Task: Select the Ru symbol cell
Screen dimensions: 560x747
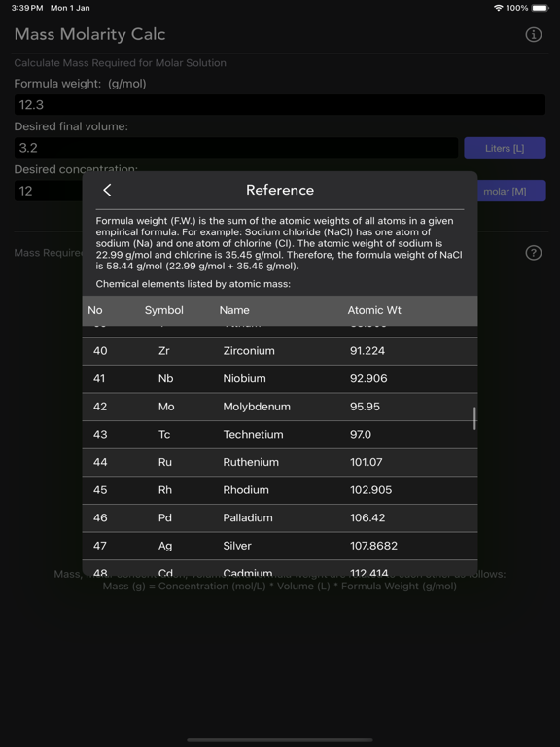Action: tap(164, 462)
